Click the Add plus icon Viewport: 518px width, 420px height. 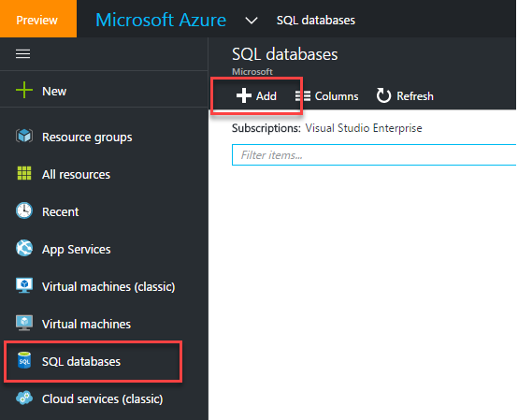(244, 95)
